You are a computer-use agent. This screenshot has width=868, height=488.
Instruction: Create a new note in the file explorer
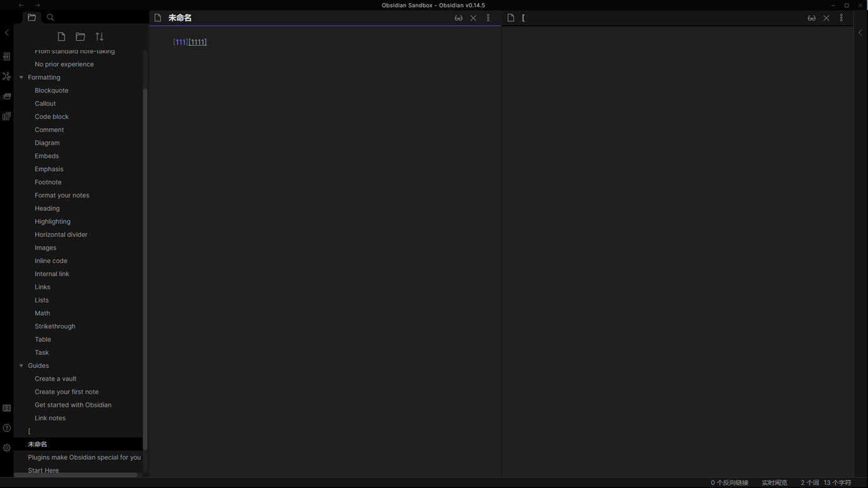click(61, 36)
